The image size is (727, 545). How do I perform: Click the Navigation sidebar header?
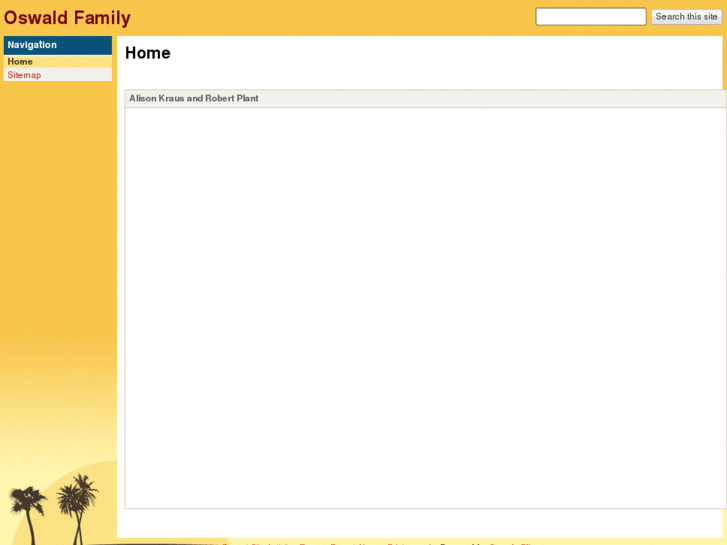(57, 45)
